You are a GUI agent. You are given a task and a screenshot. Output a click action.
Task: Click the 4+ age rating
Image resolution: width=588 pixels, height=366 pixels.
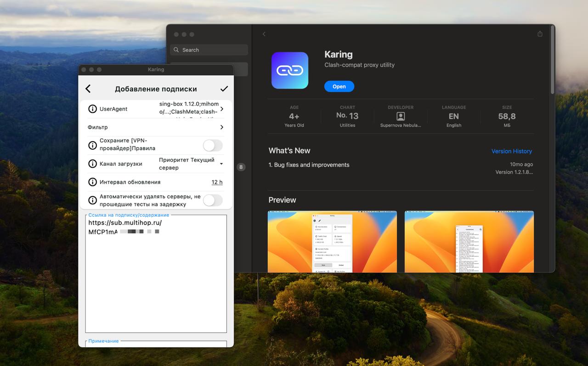(294, 116)
